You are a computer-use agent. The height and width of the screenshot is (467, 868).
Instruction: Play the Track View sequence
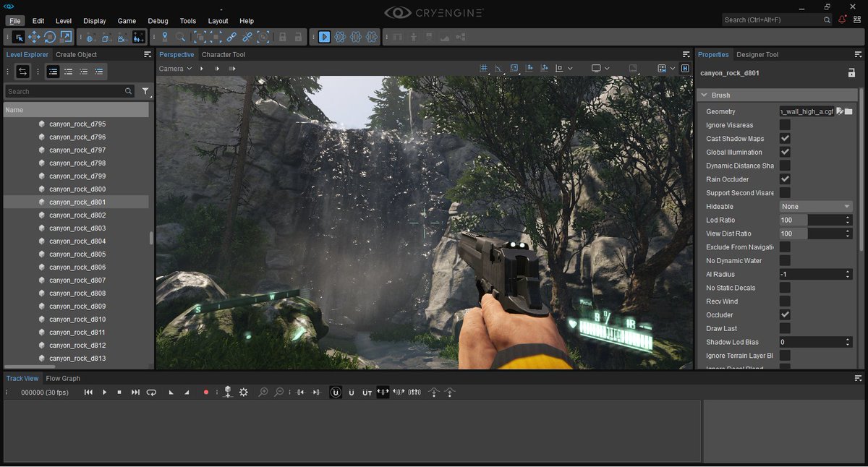[104, 392]
